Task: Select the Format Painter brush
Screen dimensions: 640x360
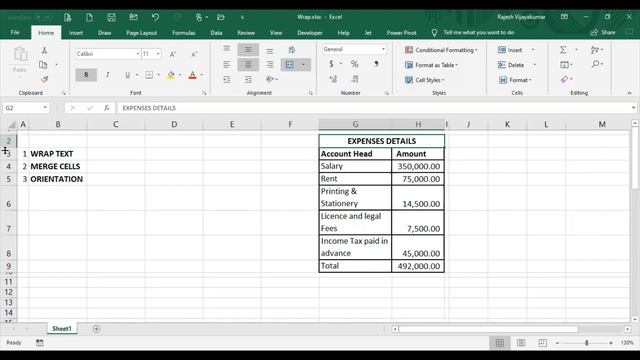Action: point(44,79)
